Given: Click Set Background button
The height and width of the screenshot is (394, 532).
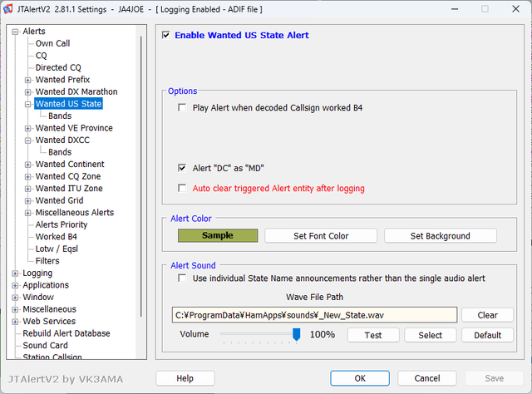Looking at the screenshot, I should (441, 235).
